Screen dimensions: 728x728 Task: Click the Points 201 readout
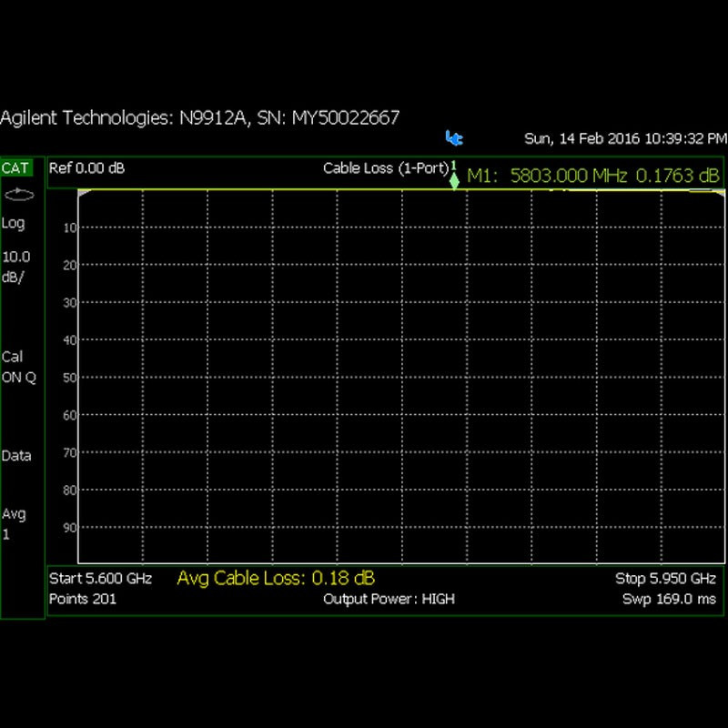click(x=83, y=599)
